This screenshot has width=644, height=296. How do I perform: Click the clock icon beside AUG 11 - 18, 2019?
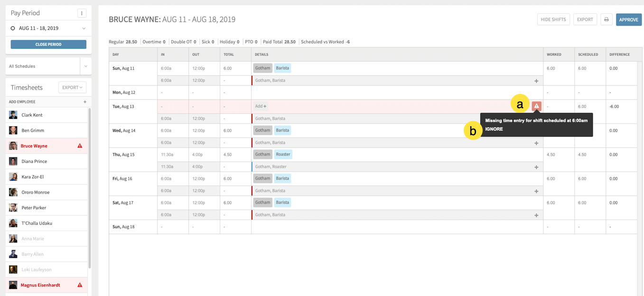(x=13, y=28)
